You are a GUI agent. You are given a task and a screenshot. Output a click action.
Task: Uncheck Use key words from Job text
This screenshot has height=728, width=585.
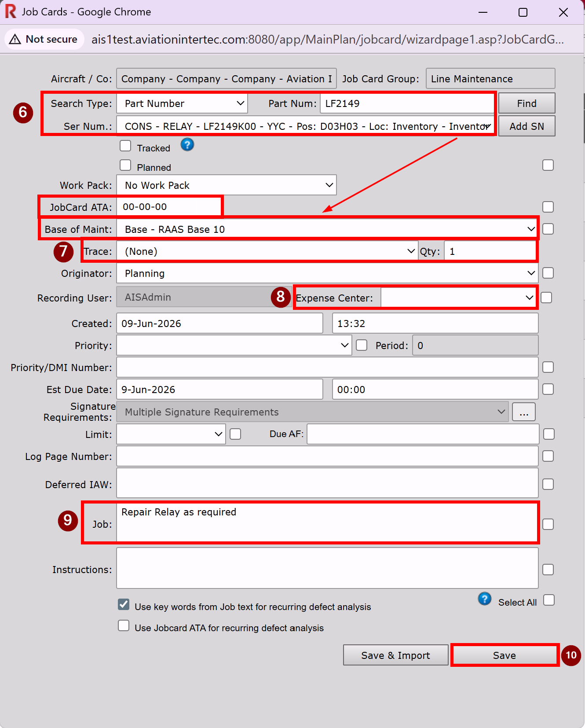[x=124, y=604]
